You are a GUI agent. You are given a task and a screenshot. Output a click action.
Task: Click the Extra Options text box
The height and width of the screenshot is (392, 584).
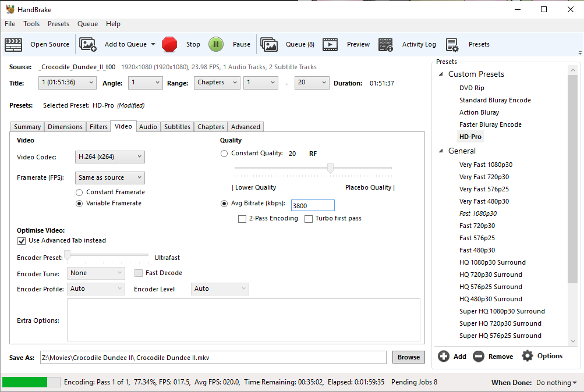(243, 320)
